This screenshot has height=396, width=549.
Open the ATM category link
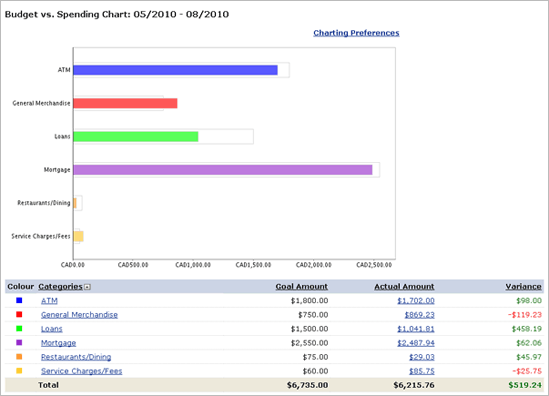49,301
